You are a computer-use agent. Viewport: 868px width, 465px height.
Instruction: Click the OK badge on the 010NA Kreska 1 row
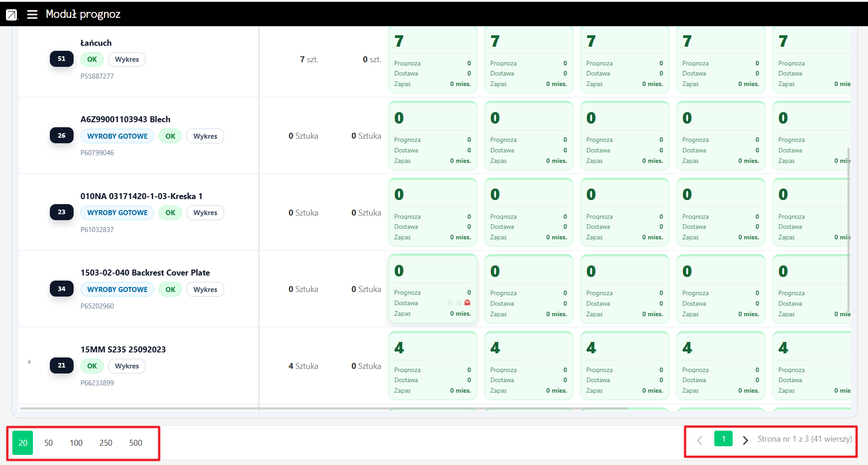click(171, 213)
